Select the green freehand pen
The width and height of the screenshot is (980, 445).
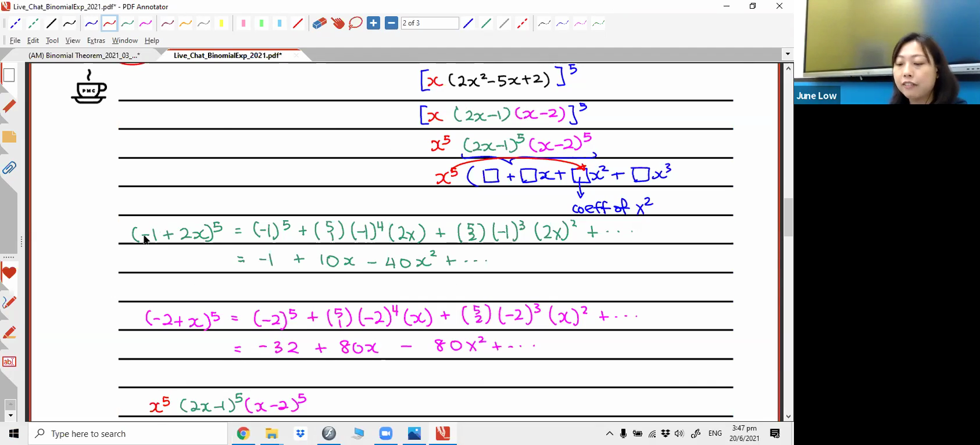point(128,24)
